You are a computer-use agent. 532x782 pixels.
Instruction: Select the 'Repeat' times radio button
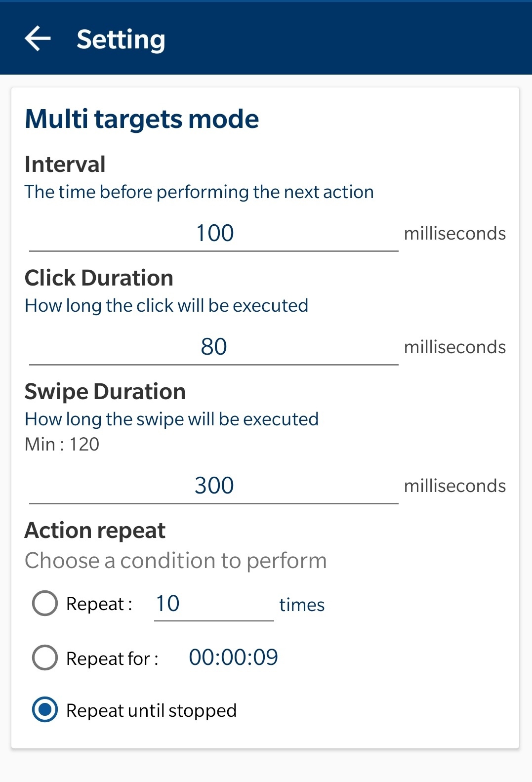(45, 604)
